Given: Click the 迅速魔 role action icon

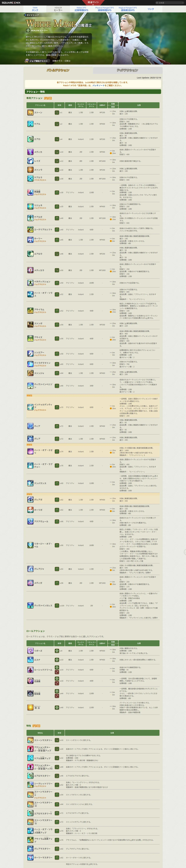Looking at the screenshot, I should (30, 681).
